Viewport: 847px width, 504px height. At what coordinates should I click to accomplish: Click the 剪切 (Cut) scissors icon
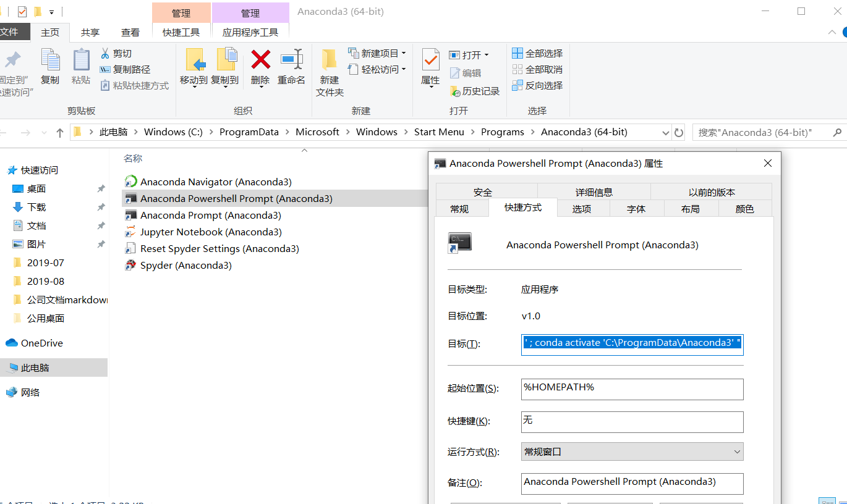[106, 52]
